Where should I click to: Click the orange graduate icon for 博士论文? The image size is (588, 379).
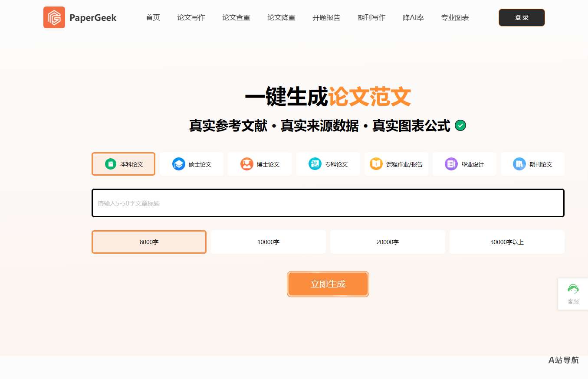(247, 164)
